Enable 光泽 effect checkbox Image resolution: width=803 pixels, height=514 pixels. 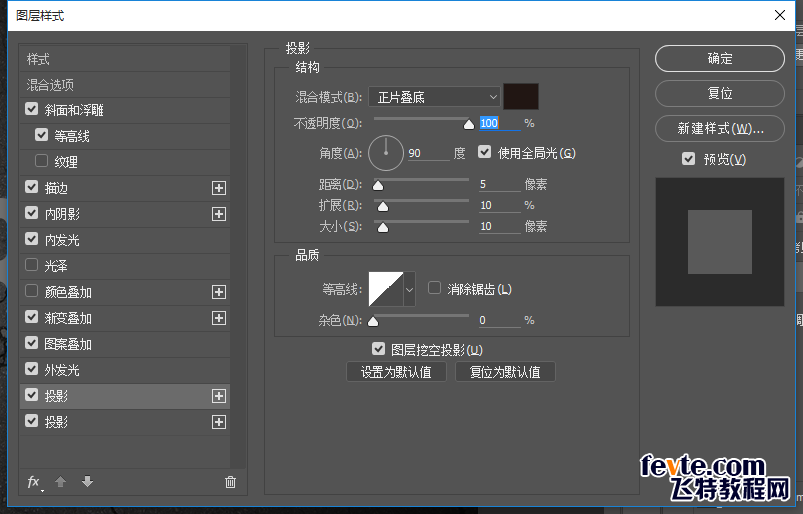(x=32, y=265)
